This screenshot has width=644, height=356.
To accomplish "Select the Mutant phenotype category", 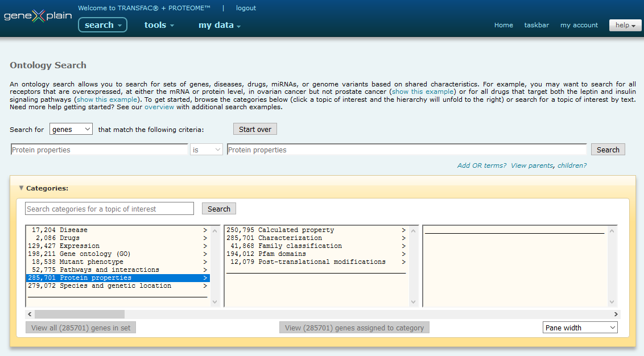I will 118,262.
